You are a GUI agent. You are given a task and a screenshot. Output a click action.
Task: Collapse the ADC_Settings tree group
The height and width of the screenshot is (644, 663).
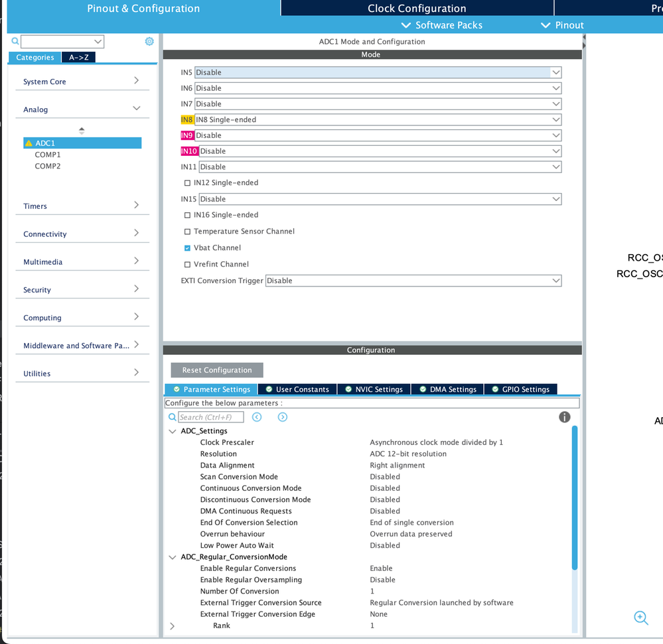[173, 431]
